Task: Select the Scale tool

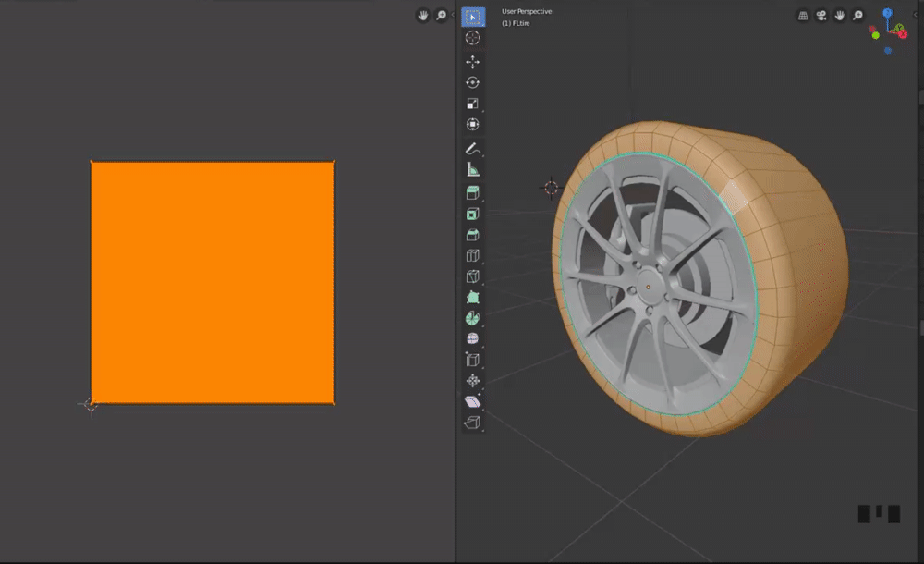Action: coord(472,104)
